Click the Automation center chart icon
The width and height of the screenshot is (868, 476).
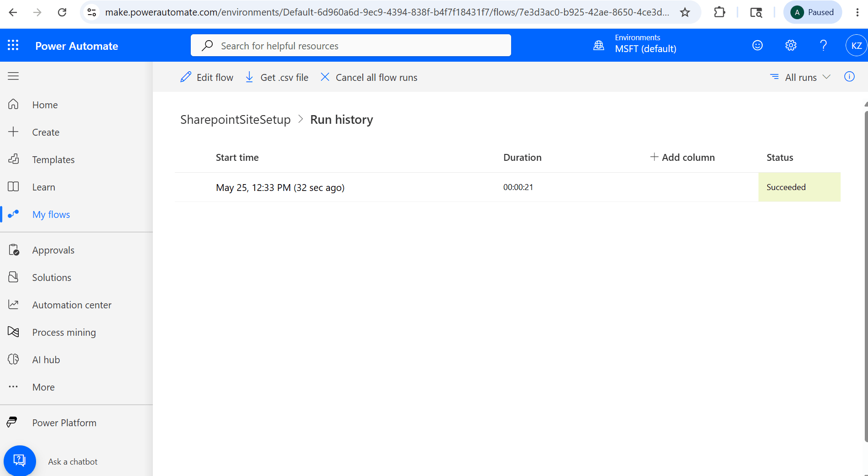tap(14, 305)
